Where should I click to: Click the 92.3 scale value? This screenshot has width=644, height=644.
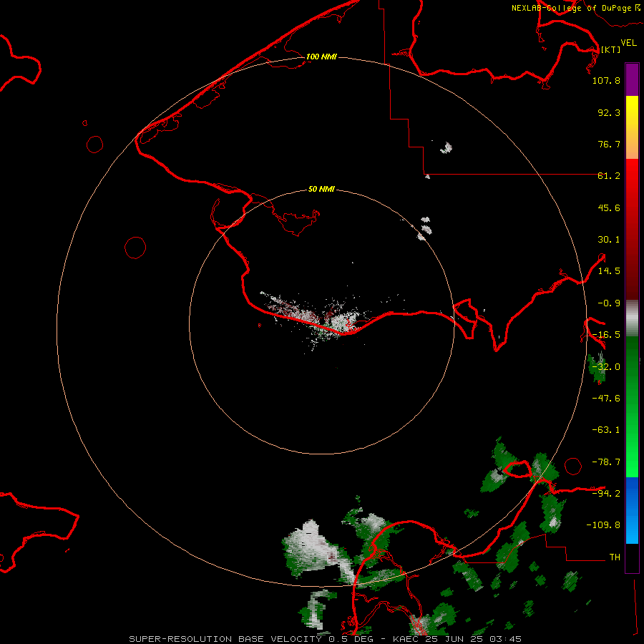pos(609,112)
